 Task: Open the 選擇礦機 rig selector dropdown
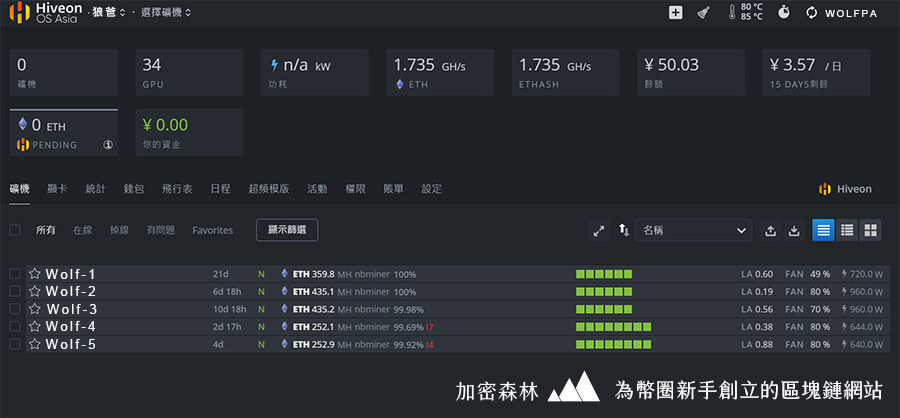166,12
